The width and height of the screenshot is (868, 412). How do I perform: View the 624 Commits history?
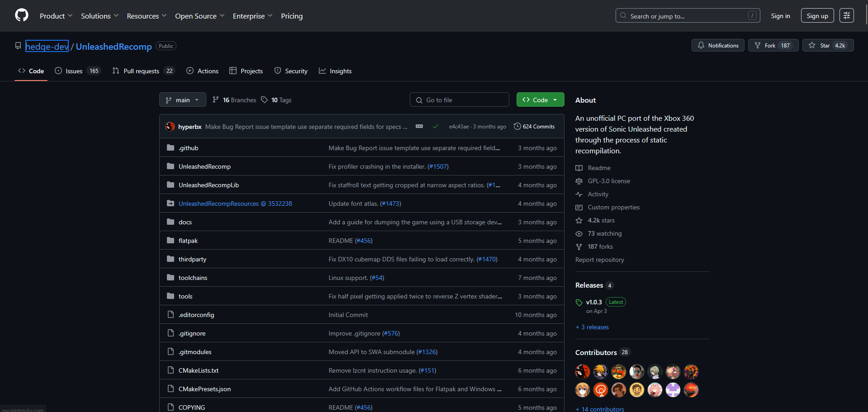tap(534, 126)
